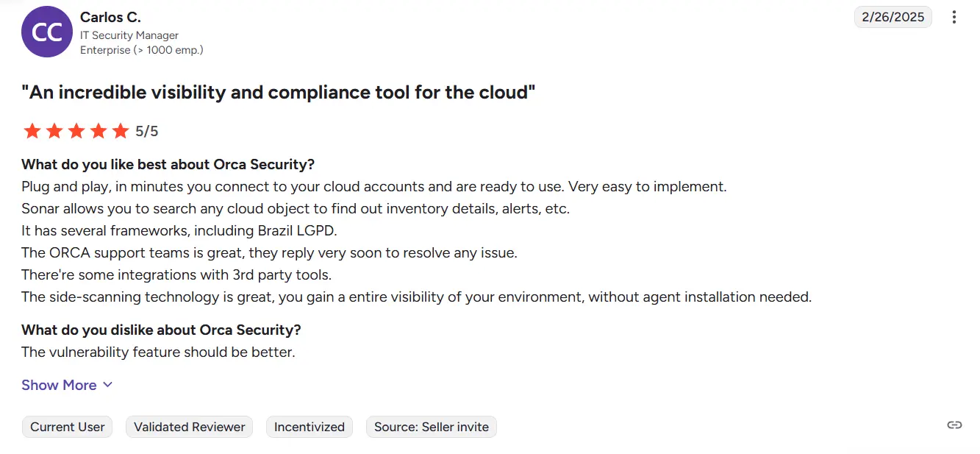Image resolution: width=980 pixels, height=454 pixels.
Task: Select the Current User tag
Action: (68, 427)
